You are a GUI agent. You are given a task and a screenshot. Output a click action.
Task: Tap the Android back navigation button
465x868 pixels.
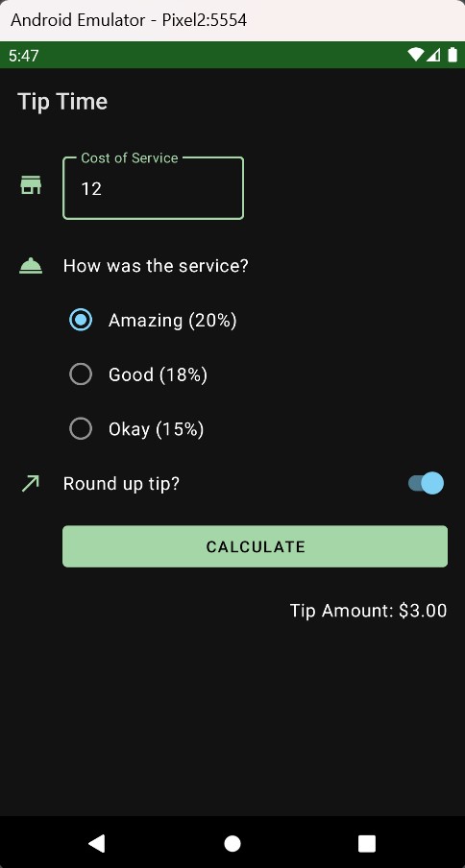pos(96,843)
